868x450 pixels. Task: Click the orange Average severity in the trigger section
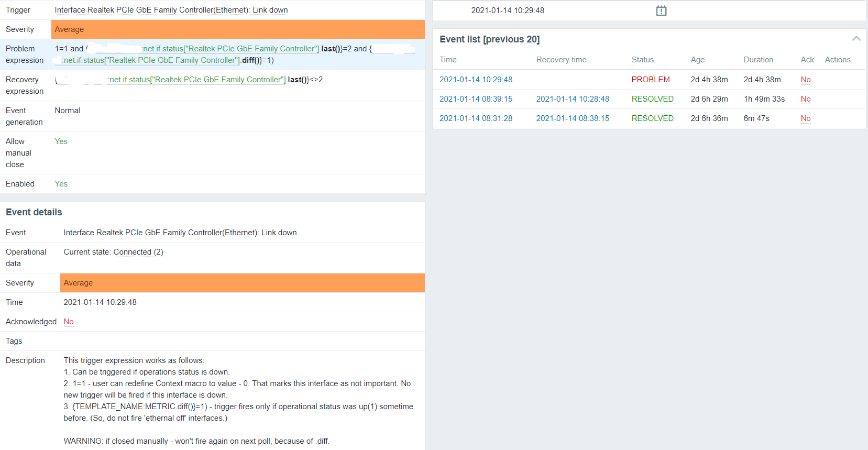pyautogui.click(x=238, y=29)
